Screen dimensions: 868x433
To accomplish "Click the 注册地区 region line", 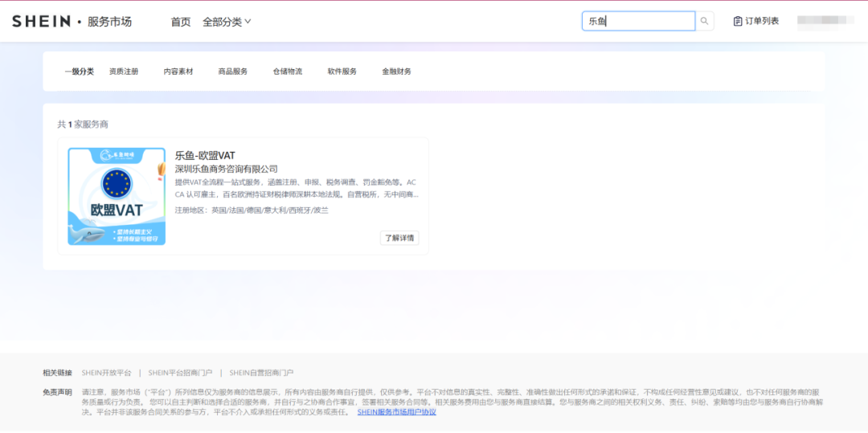I will 252,210.
